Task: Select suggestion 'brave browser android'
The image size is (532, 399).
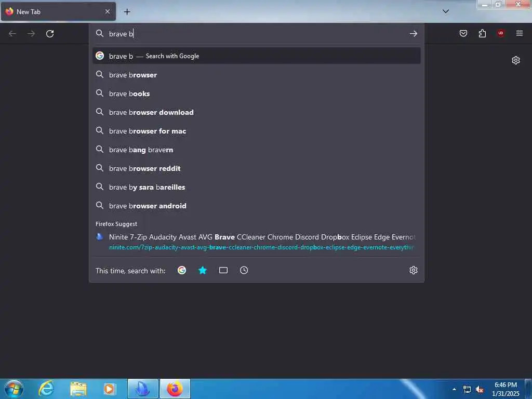Action: pyautogui.click(x=256, y=206)
